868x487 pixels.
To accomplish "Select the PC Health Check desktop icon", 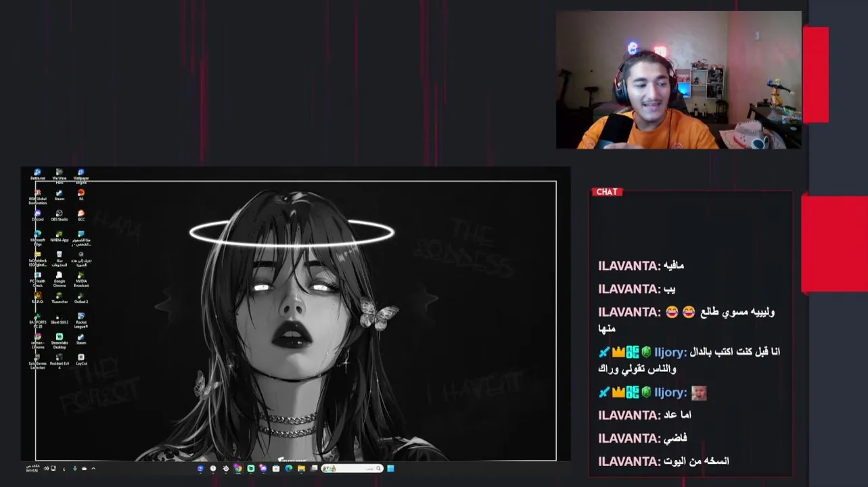I will click(37, 279).
